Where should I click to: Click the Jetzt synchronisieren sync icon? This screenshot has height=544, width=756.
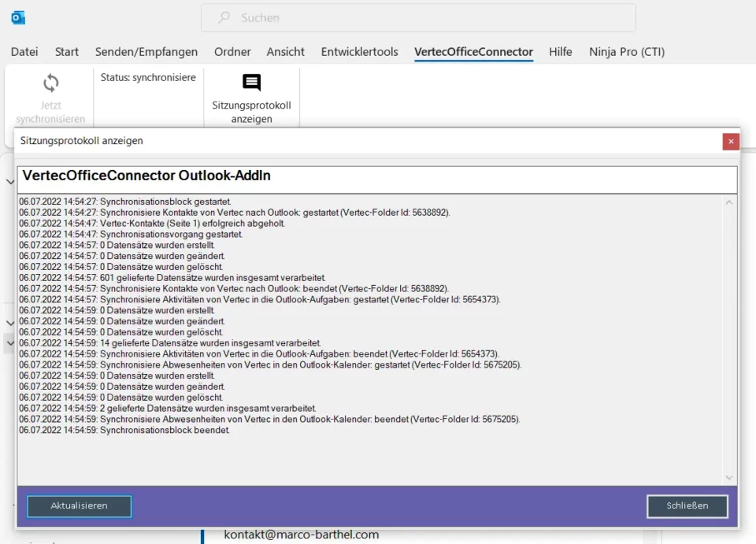click(x=50, y=83)
